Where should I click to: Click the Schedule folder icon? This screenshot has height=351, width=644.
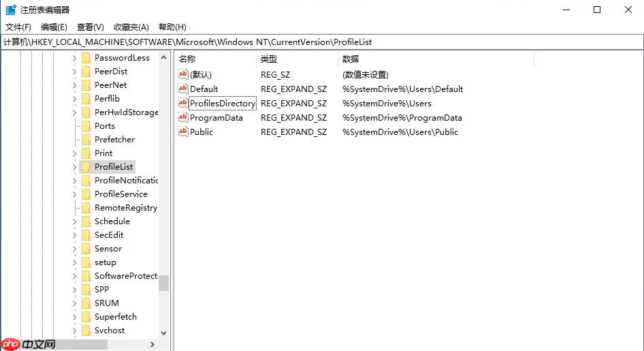click(x=86, y=222)
